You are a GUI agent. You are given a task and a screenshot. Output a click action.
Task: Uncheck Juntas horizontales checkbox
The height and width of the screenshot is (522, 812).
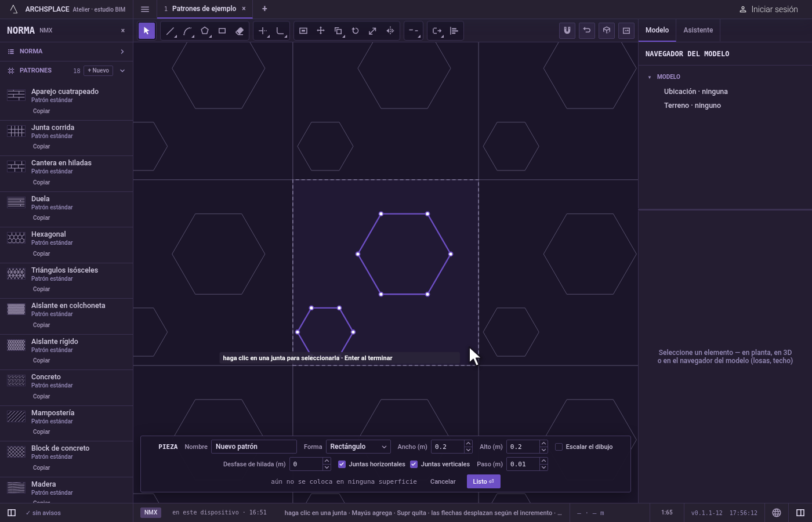[x=342, y=464]
